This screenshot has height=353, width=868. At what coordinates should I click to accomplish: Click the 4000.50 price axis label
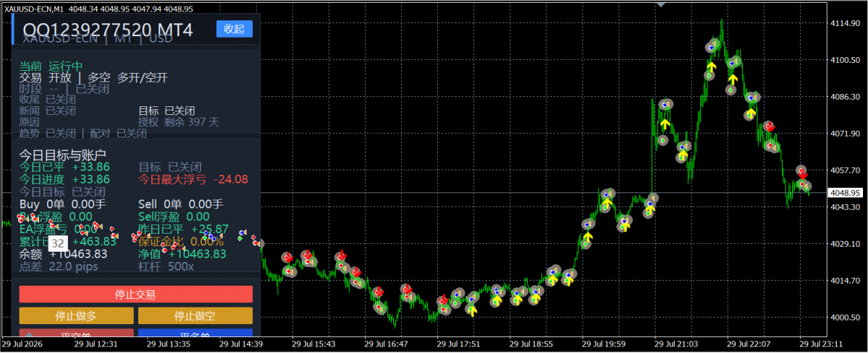(x=844, y=317)
